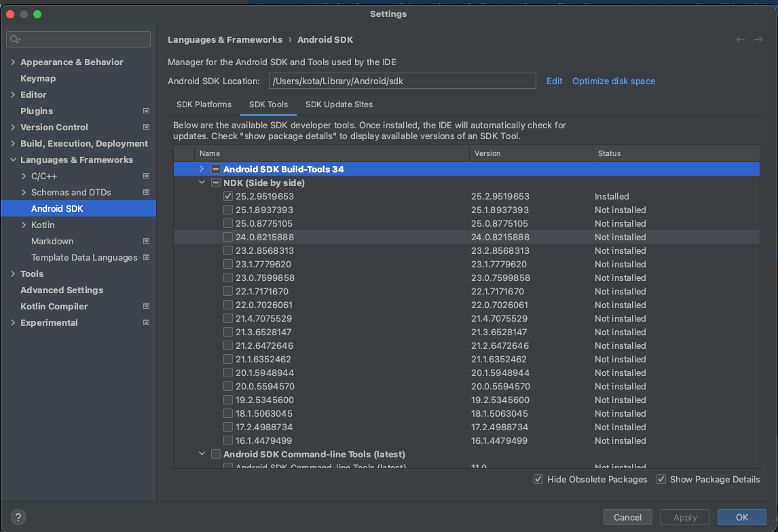
Task: Toggle Android SDK Build-Tools 34 checkbox
Action: tap(216, 169)
